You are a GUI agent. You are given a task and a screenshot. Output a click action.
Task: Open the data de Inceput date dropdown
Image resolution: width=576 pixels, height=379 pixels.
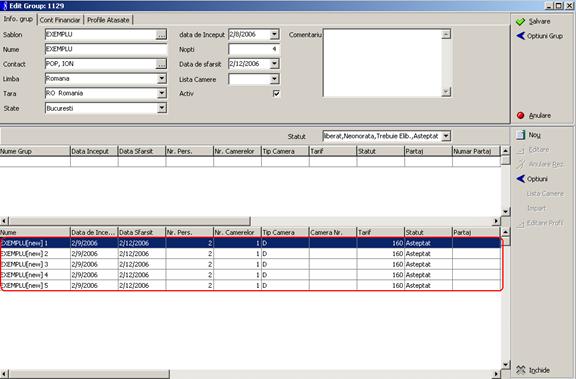(x=274, y=34)
